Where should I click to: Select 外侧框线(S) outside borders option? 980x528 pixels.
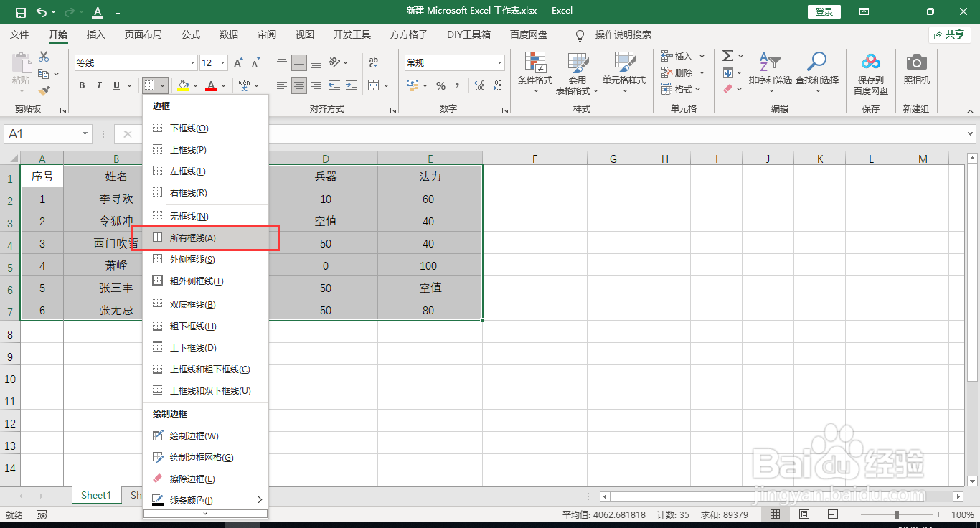pyautogui.click(x=205, y=260)
